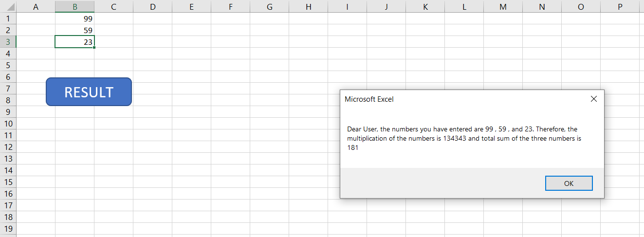644x237 pixels.
Task: Select entire row 10 via its header
Action: tap(8, 124)
